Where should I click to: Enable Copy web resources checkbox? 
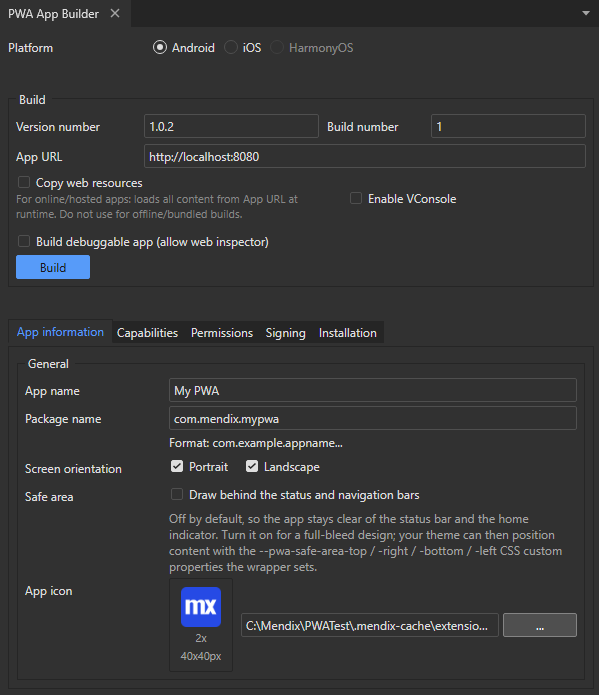[24, 182]
